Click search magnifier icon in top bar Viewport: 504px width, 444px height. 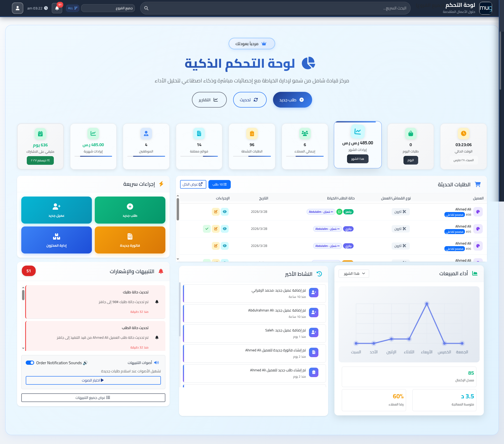coord(146,8)
